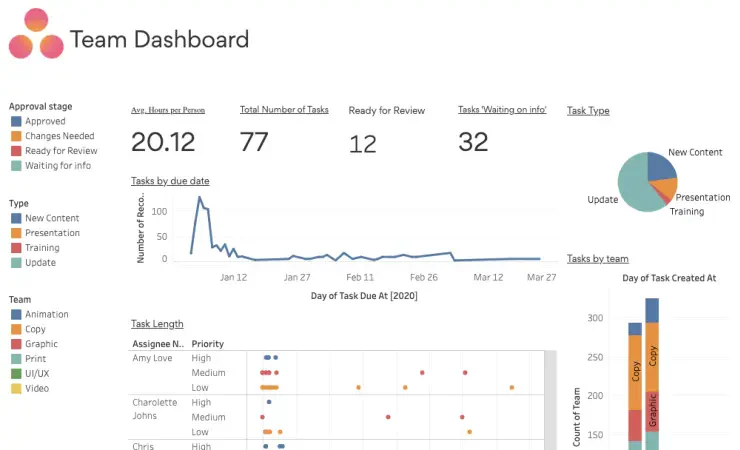
Task: Select the Animation team legend swatch
Action: coord(16,314)
